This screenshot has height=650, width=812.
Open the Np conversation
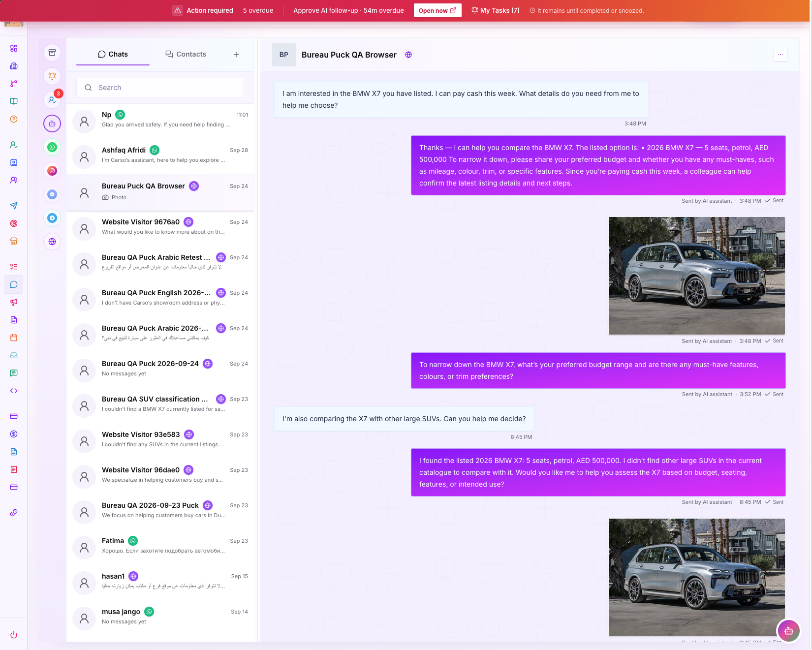160,122
